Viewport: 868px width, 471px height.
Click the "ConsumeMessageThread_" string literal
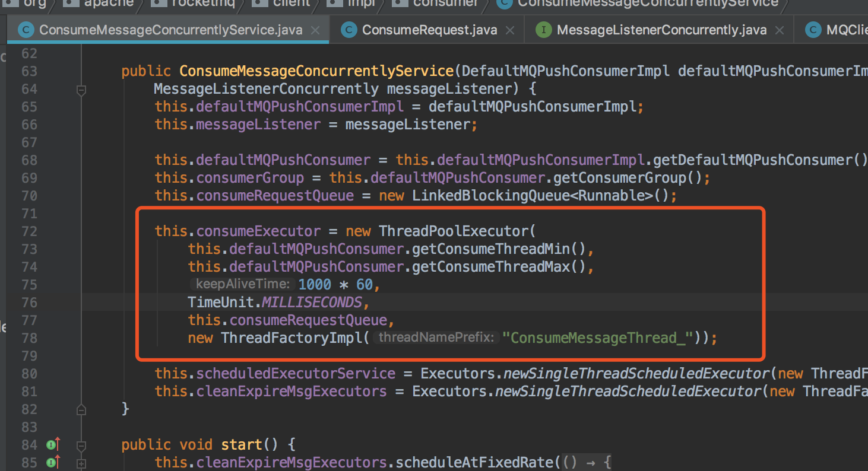click(598, 338)
